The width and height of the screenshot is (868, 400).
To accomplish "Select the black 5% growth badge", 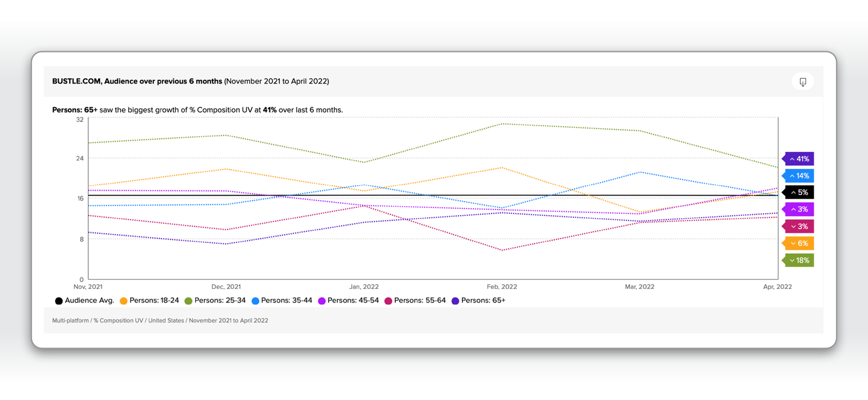I will 798,192.
